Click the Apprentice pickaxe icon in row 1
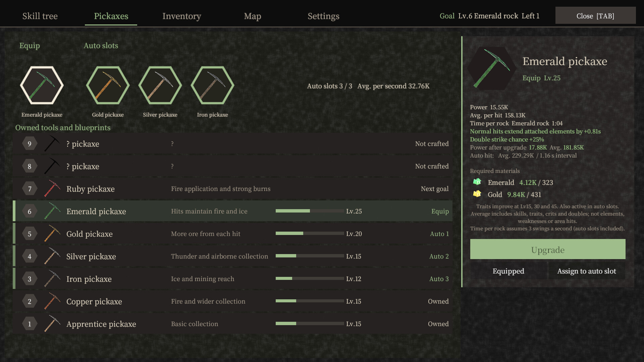This screenshot has width=644, height=362. [52, 323]
